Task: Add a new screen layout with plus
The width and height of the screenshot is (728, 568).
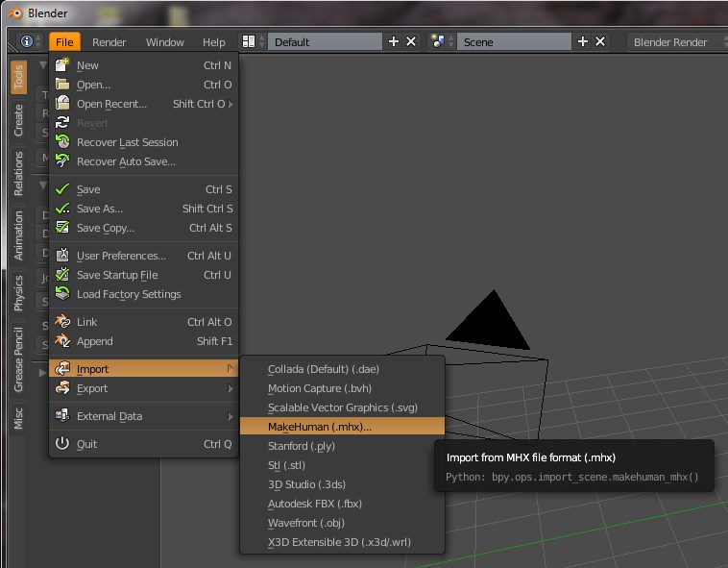Action: click(393, 42)
